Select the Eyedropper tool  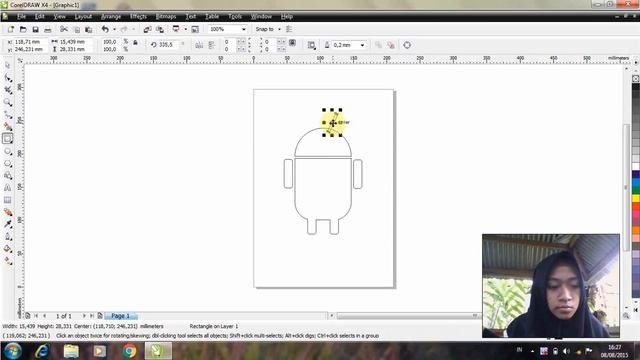pos(7,224)
